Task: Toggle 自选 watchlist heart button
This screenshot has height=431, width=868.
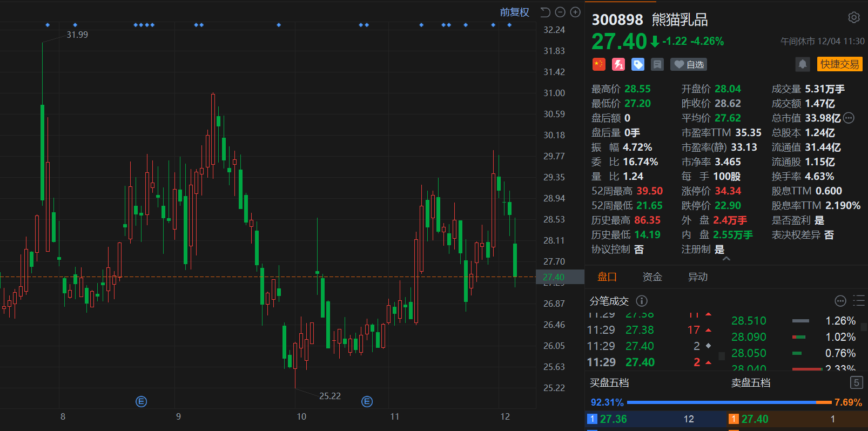Action: point(689,64)
